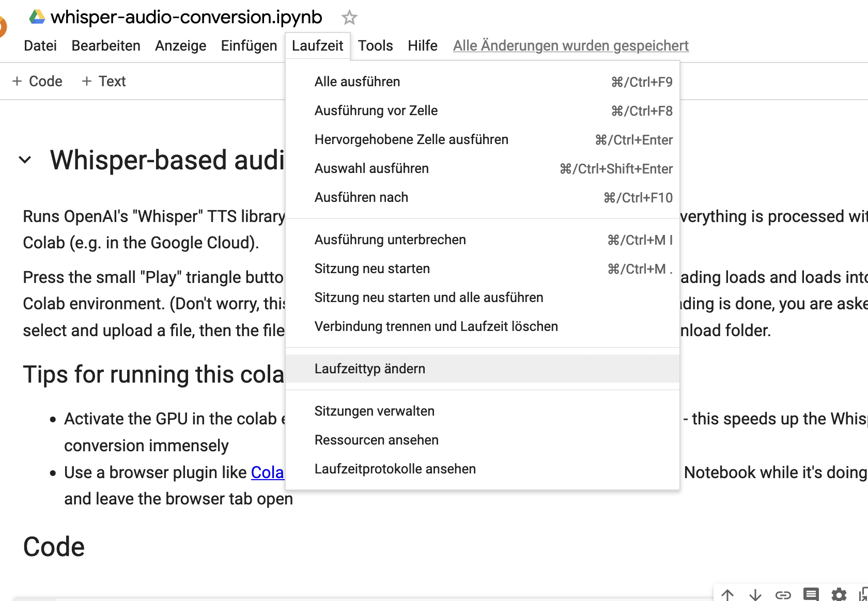Screen dimensions: 868x601
Task: Open the Hilfe menu
Action: [x=423, y=45]
